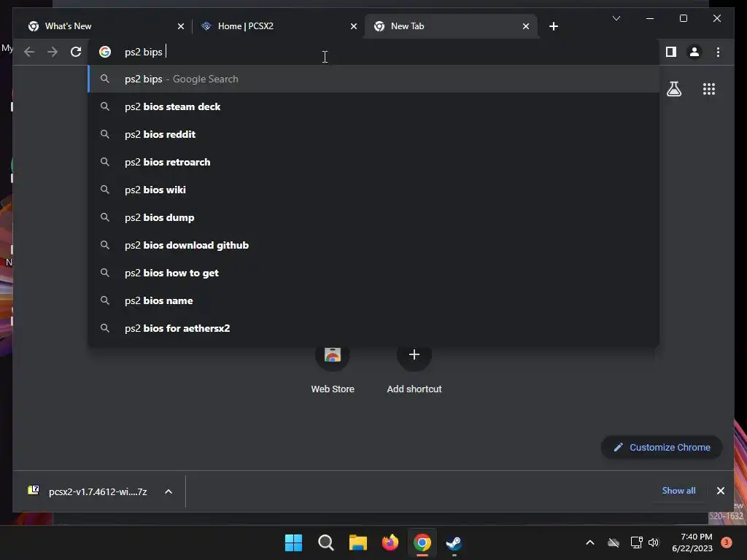Switch to the Home | PCSX2 tab

point(279,26)
